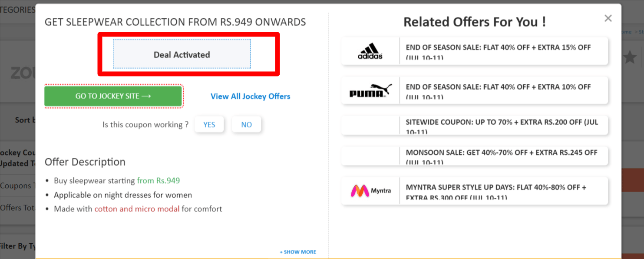The height and width of the screenshot is (259, 644).
Task: Click the adidas brand logo
Action: pyautogui.click(x=370, y=50)
